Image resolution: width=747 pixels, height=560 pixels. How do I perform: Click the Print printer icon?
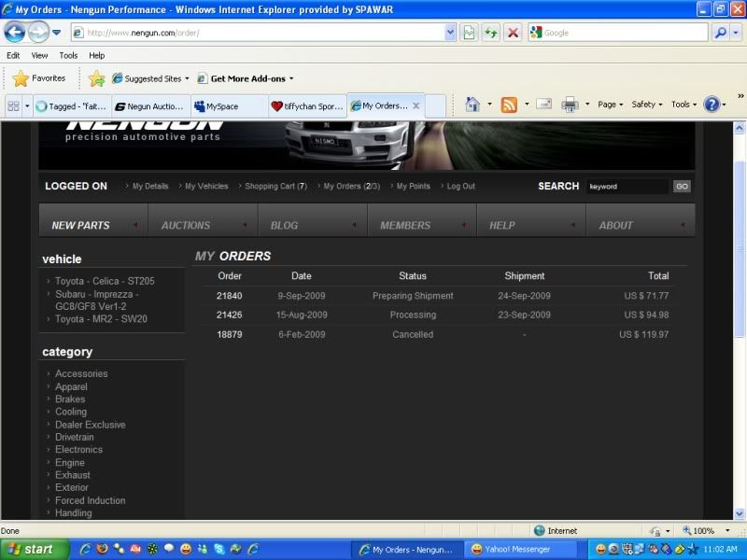pyautogui.click(x=570, y=105)
